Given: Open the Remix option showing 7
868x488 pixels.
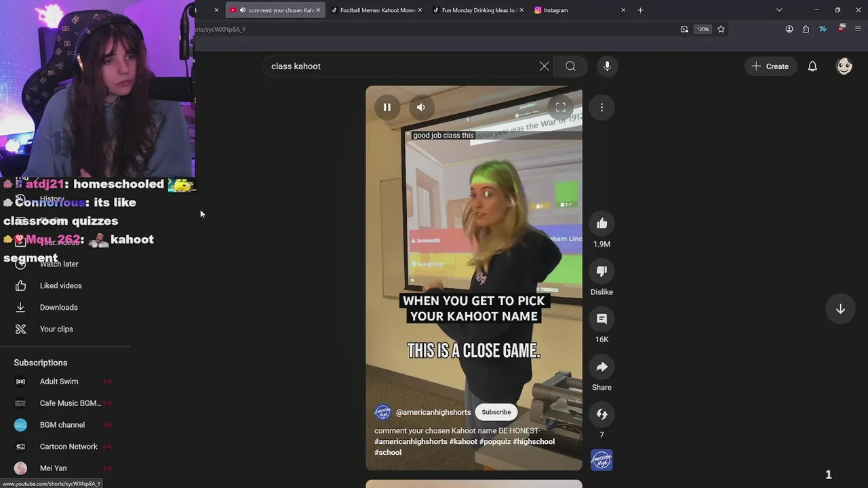Looking at the screenshot, I should point(601,414).
